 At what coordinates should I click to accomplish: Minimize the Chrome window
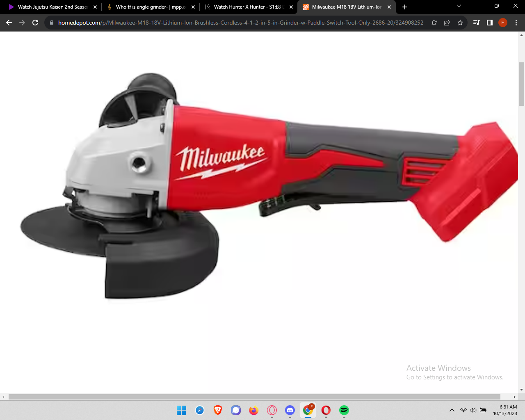point(478,6)
